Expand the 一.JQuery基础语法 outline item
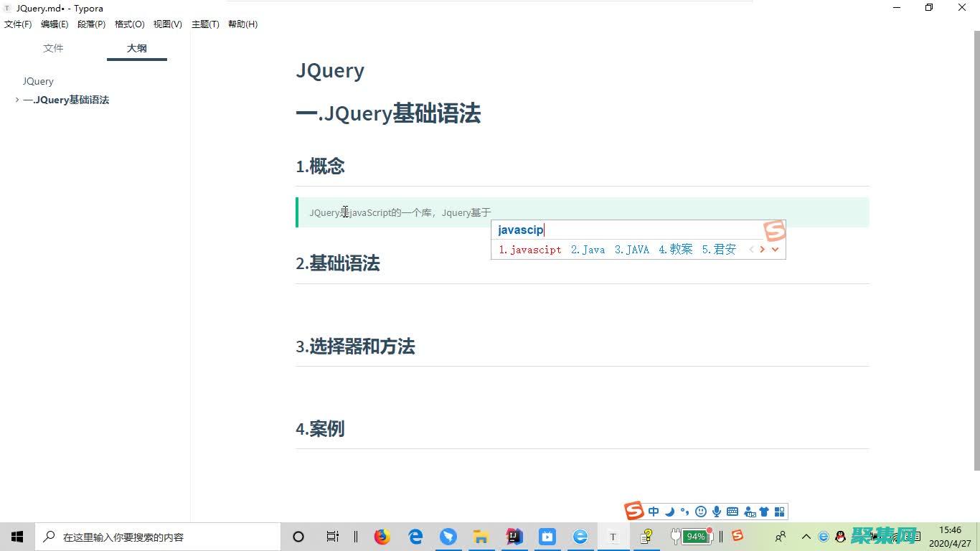 pyautogui.click(x=17, y=100)
